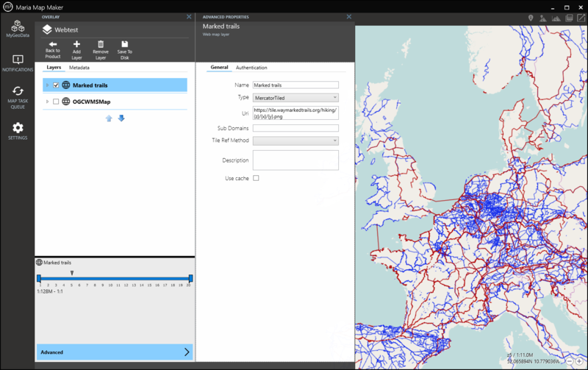Switch to the General tab
The height and width of the screenshot is (370, 588).
[219, 68]
